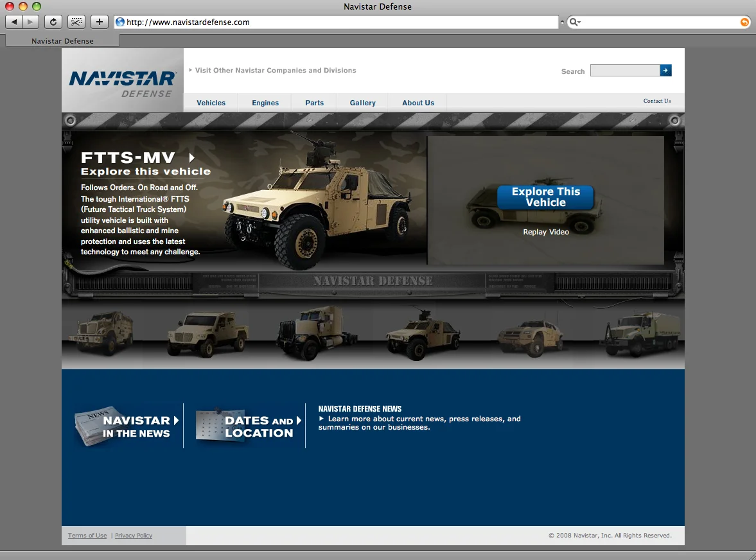
Task: Select the second tan pickup vehicle thumbnail
Action: pos(208,333)
